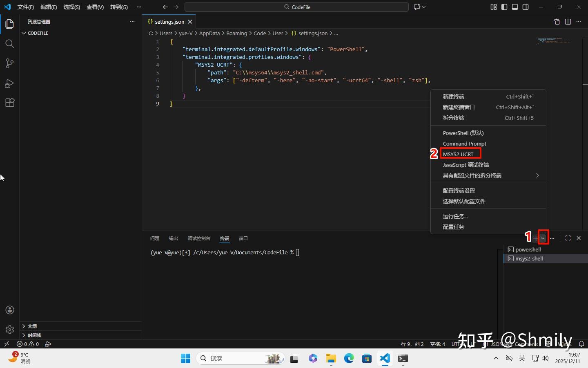
Task: Choose Command Prompt profile
Action: pyautogui.click(x=488, y=144)
